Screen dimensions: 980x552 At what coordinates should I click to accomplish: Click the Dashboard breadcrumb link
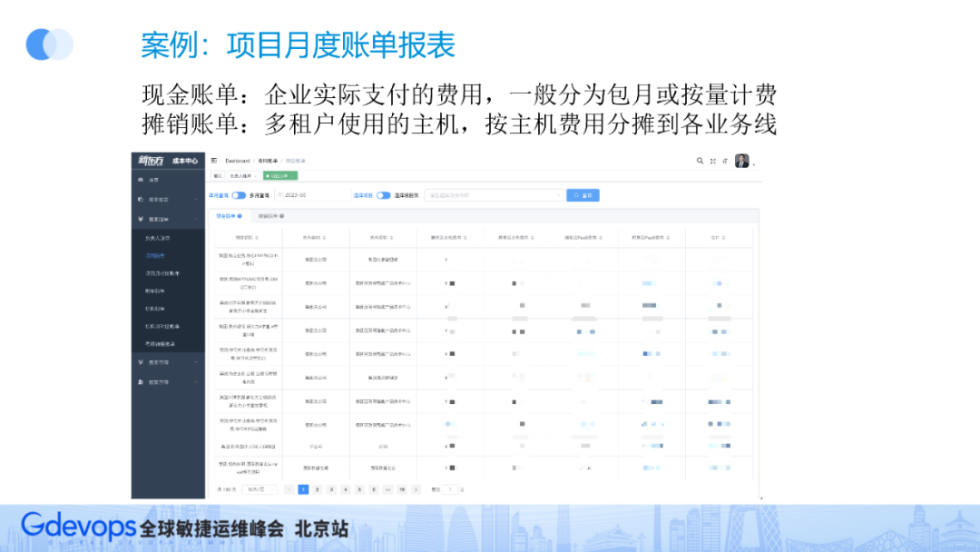[238, 162]
